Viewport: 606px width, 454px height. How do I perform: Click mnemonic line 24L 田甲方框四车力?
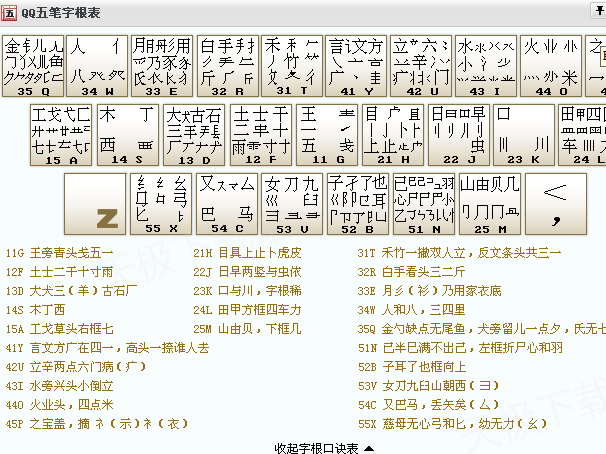pyautogui.click(x=247, y=310)
